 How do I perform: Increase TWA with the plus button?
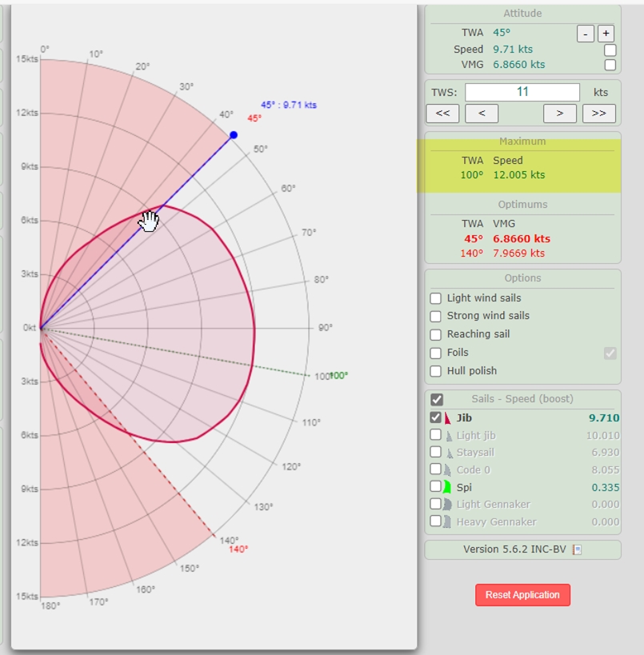click(x=606, y=34)
